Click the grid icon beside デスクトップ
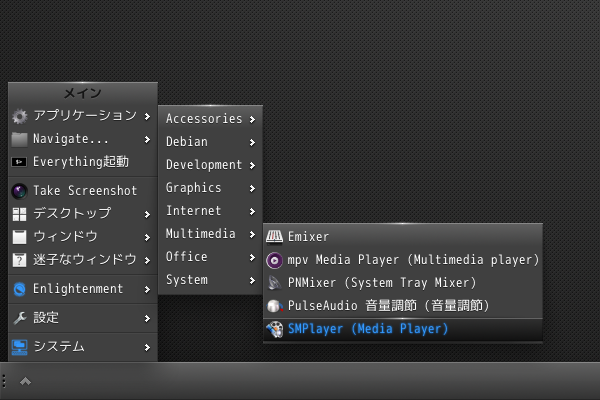This screenshot has width=600, height=400. point(20,214)
